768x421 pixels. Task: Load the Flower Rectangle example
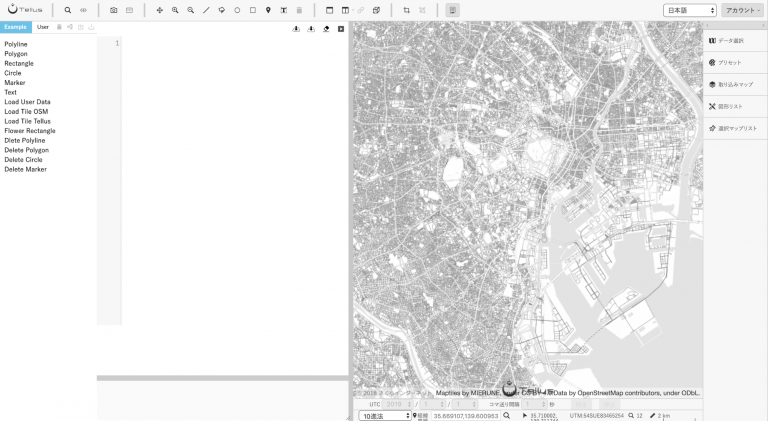point(30,131)
